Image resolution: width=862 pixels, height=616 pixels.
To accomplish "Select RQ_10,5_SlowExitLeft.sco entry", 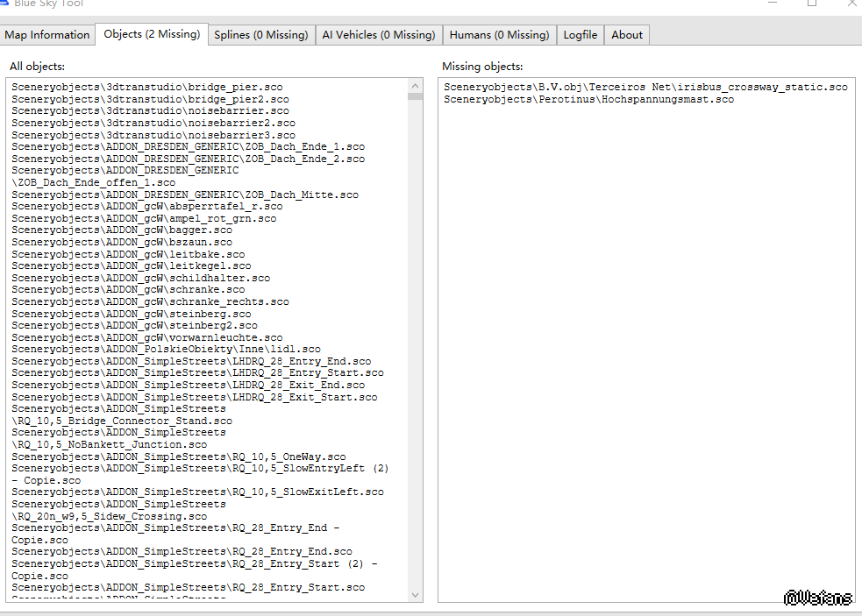I will (197, 492).
